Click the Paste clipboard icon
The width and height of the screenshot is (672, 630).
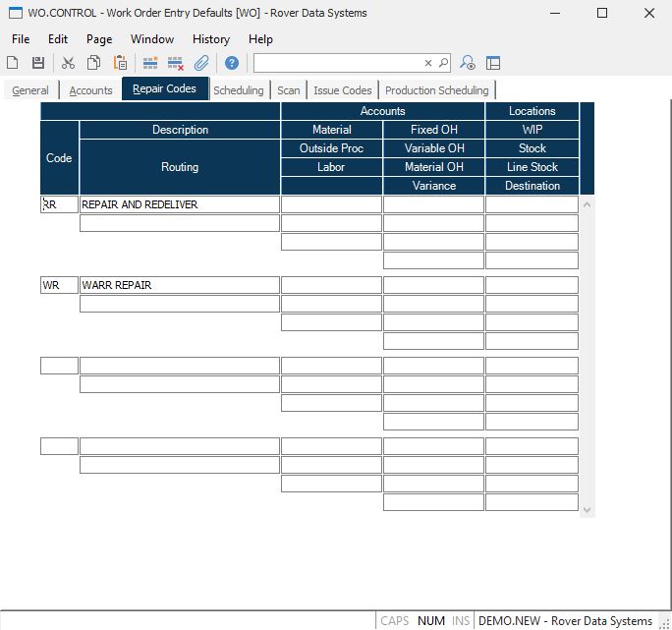tap(120, 63)
